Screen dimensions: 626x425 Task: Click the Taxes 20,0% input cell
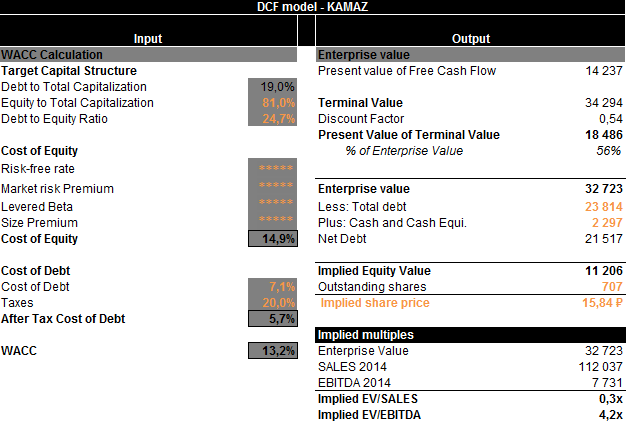pyautogui.click(x=272, y=303)
